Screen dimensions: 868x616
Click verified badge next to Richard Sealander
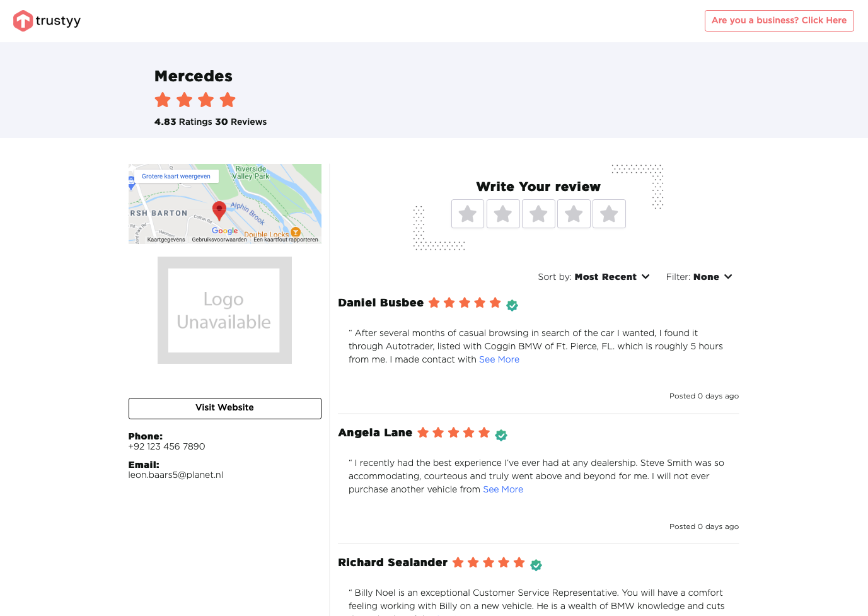click(536, 565)
